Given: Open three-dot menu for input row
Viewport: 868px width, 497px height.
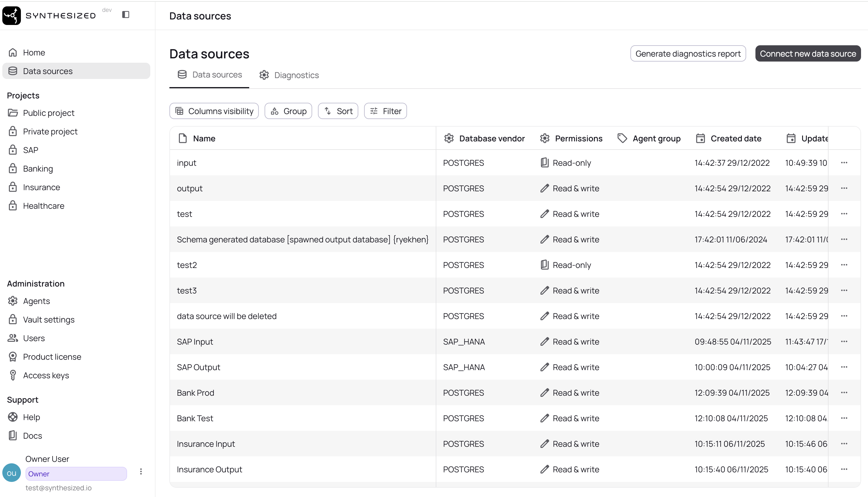Looking at the screenshot, I should coord(844,163).
